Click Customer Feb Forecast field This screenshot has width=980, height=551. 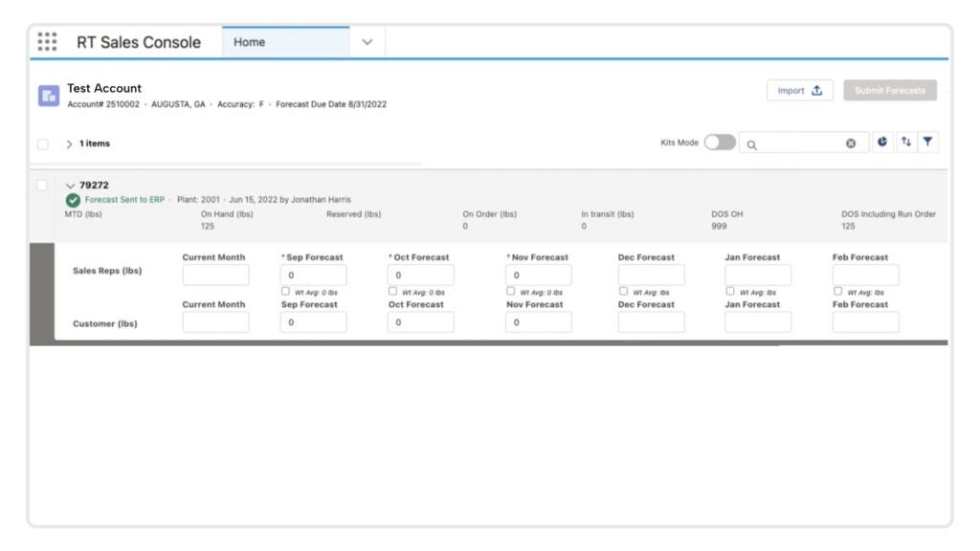click(x=865, y=322)
